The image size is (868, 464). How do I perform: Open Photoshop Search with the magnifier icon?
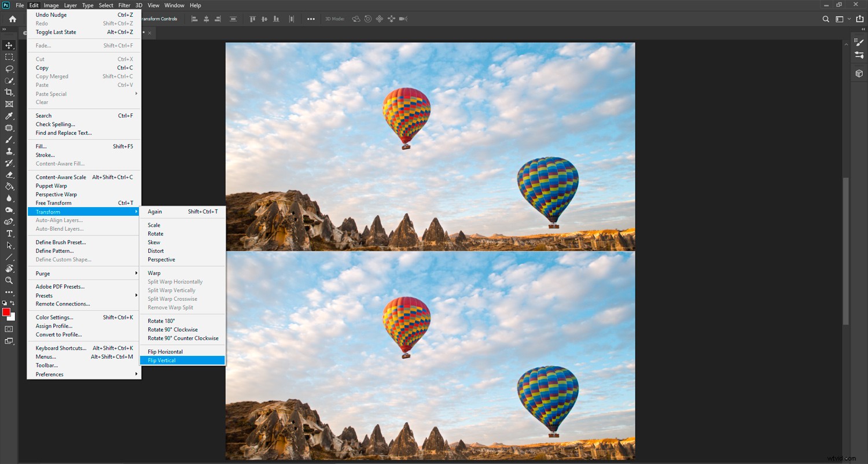click(826, 19)
